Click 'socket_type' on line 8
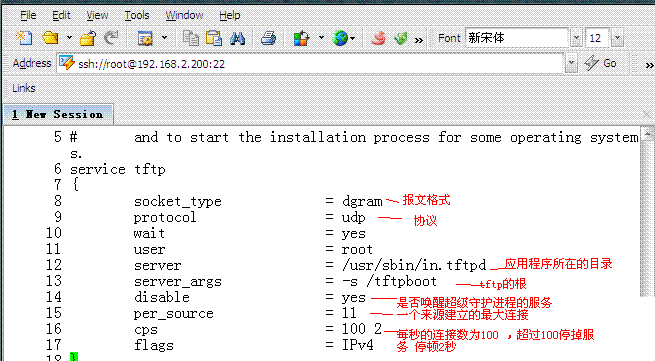Image resolution: width=655 pixels, height=361 pixels. click(178, 201)
